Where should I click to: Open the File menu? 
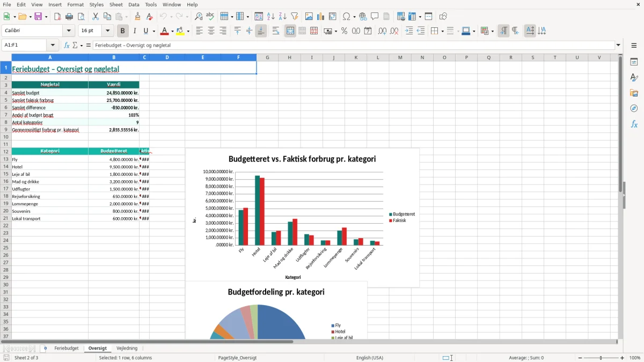pyautogui.click(x=7, y=4)
